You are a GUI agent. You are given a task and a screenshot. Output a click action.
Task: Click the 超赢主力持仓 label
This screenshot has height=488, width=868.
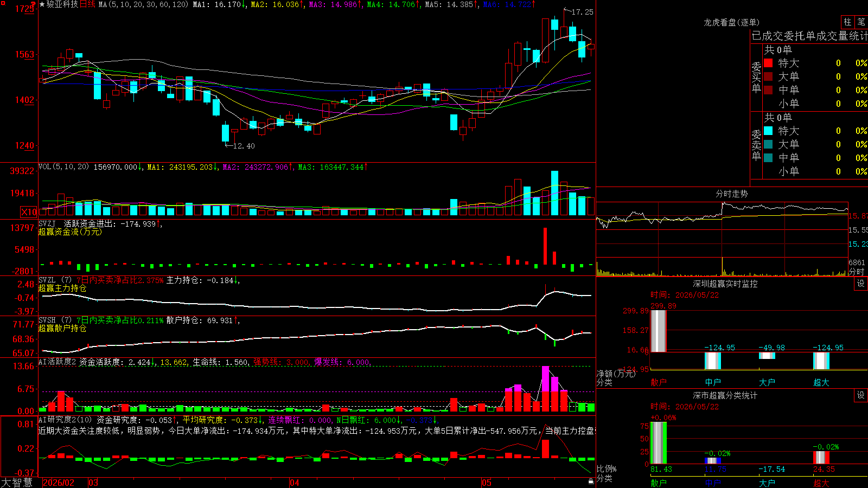[62, 288]
